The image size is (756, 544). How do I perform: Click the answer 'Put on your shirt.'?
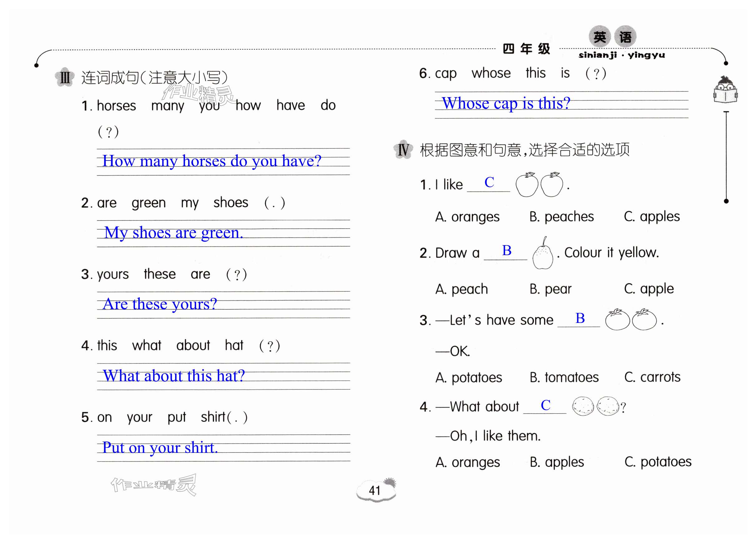tap(160, 448)
